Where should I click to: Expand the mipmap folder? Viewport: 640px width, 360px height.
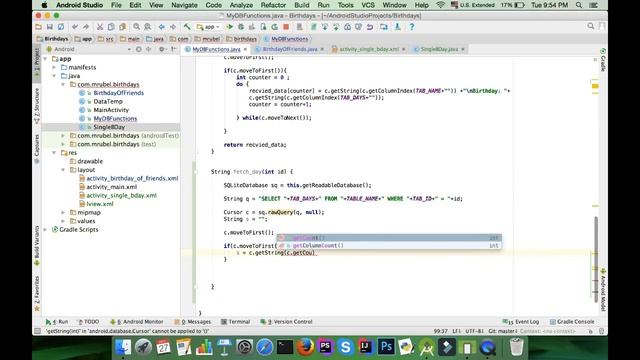pos(63,213)
